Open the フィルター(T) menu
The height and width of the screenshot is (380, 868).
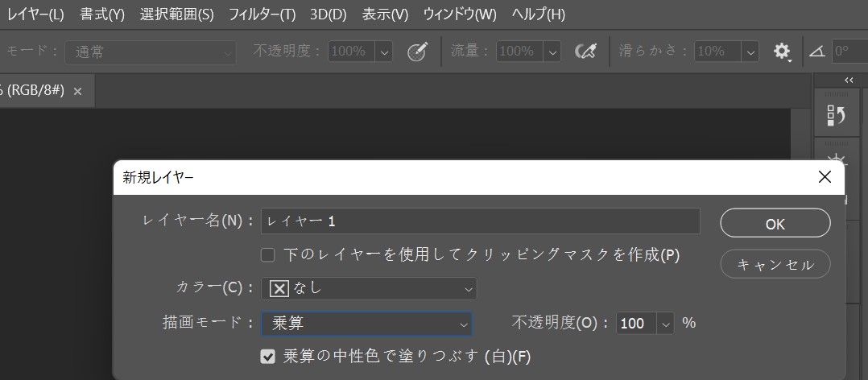262,14
